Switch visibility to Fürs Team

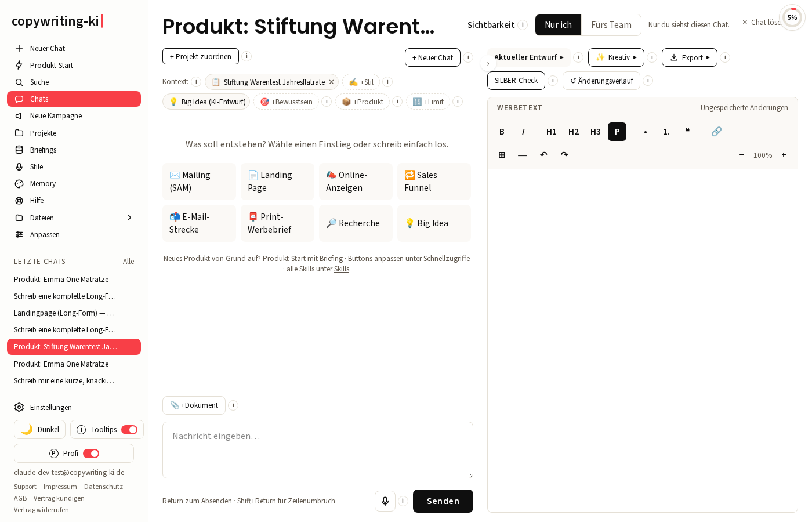611,25
